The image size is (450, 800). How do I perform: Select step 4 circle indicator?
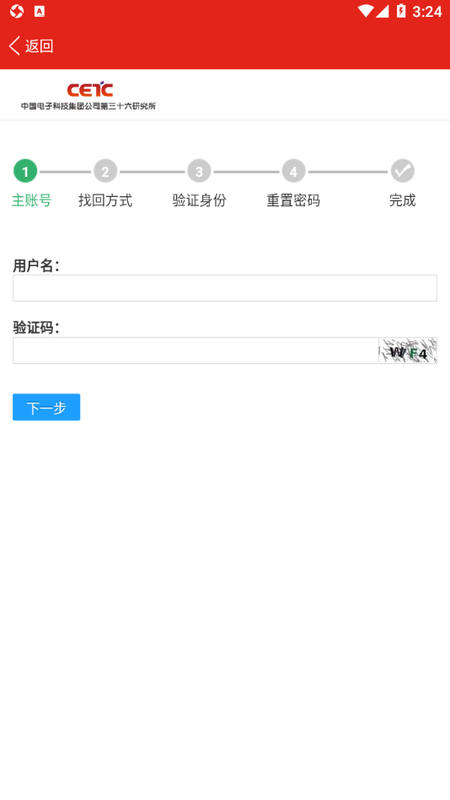(x=293, y=171)
